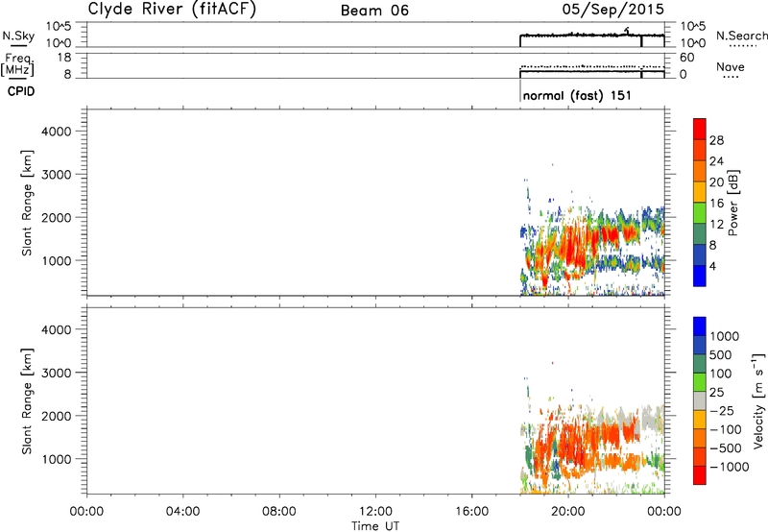Click the "100" label on the velocity colorbar
768x532 pixels.
[722, 374]
